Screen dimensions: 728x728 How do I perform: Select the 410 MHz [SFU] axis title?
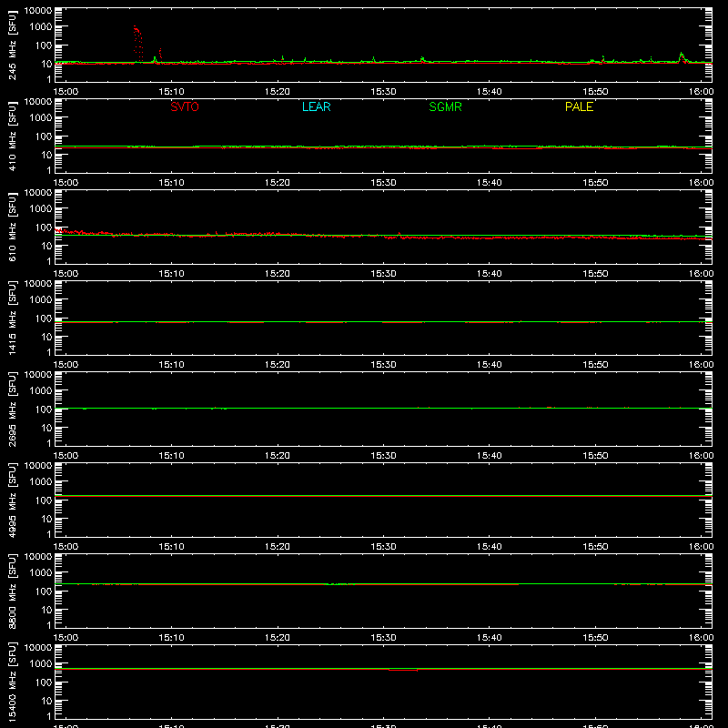(12, 136)
